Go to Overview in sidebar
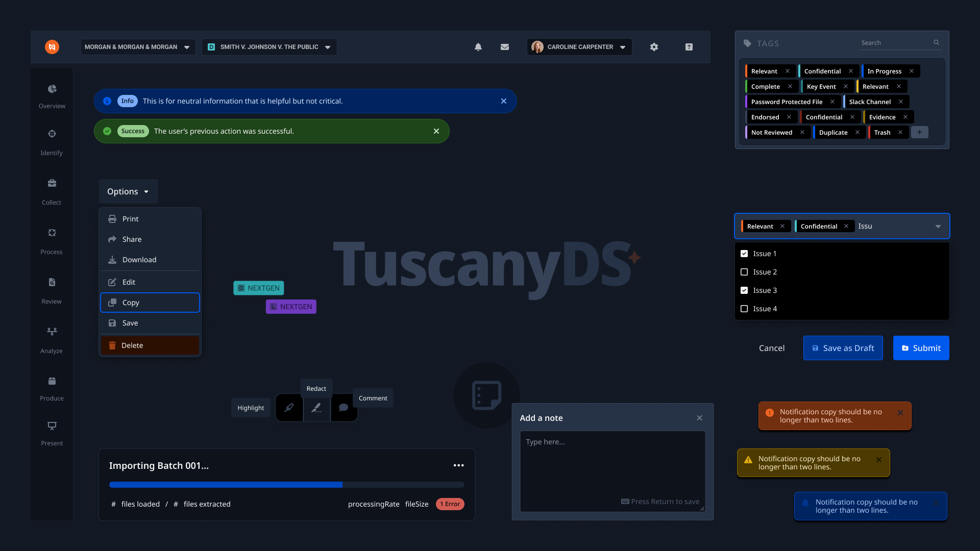This screenshot has width=980, height=551. tap(52, 96)
